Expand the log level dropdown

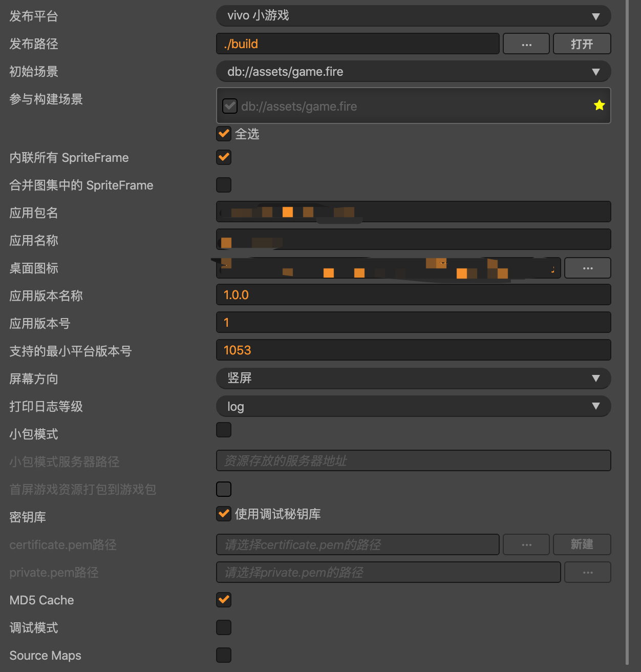(x=595, y=406)
